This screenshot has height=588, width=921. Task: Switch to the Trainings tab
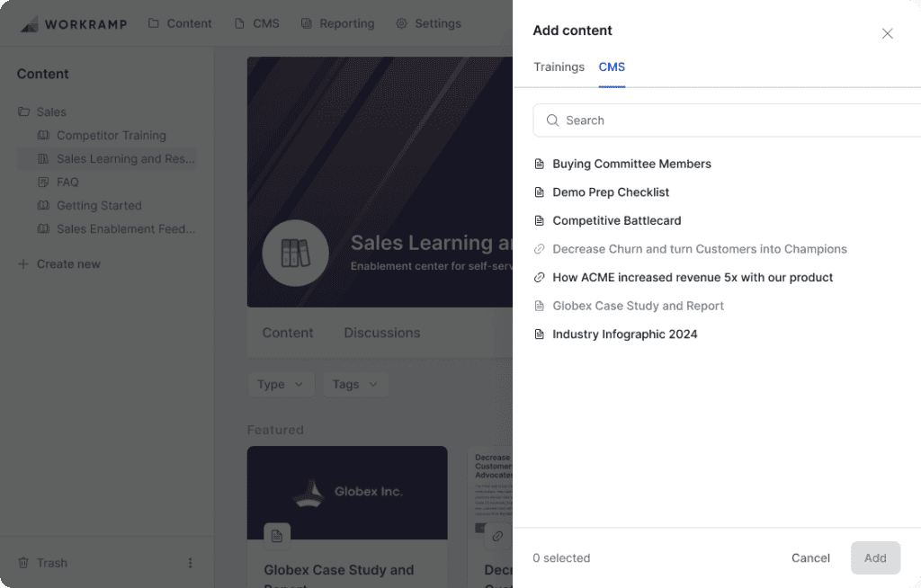[x=559, y=67]
